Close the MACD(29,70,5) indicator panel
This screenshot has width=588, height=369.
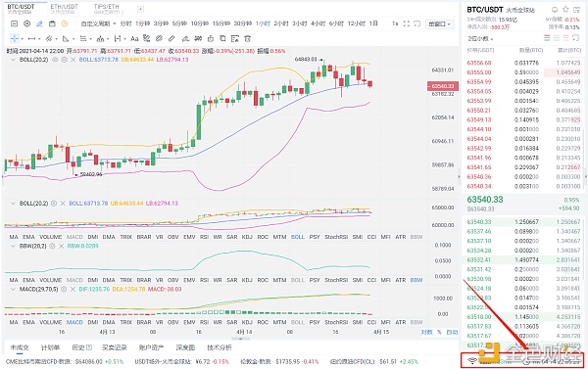tap(73, 289)
